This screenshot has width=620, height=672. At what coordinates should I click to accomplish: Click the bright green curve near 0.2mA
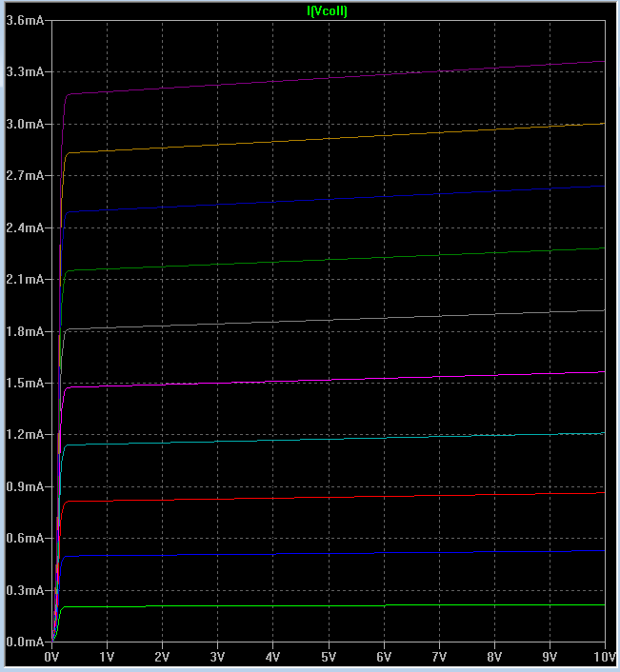click(x=329, y=605)
